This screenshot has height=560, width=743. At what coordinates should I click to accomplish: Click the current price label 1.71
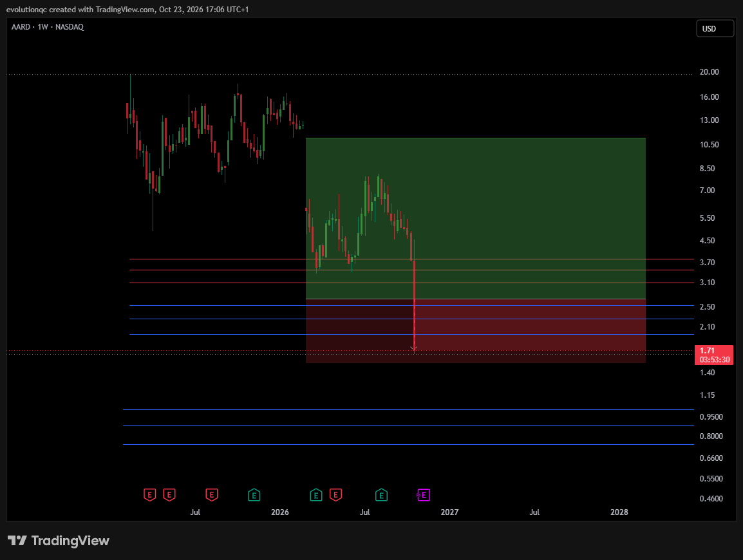[x=707, y=351]
